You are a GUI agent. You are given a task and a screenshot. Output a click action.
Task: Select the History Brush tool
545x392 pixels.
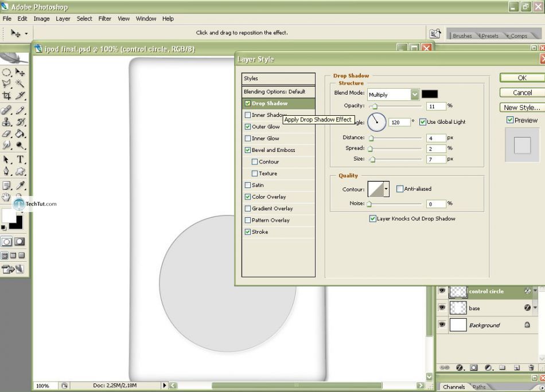(x=20, y=122)
